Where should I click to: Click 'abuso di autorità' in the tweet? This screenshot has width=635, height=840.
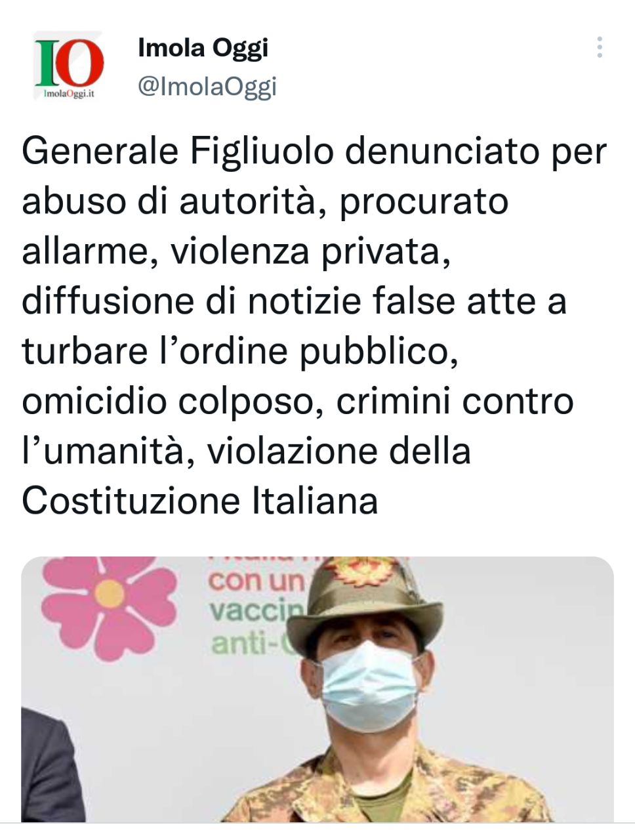click(176, 202)
